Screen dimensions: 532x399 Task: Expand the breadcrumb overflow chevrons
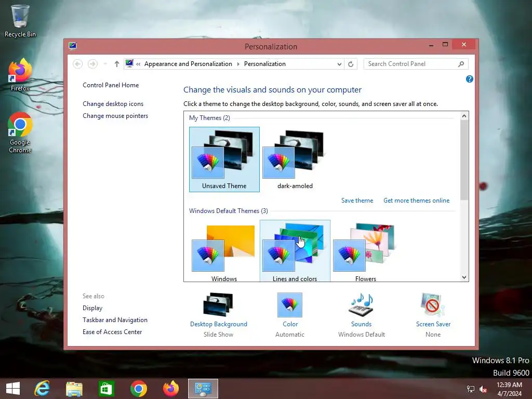(x=138, y=64)
